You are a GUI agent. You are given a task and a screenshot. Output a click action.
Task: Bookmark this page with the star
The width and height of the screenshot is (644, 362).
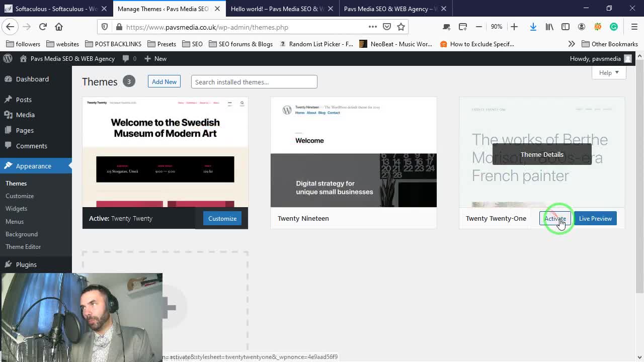tap(401, 27)
